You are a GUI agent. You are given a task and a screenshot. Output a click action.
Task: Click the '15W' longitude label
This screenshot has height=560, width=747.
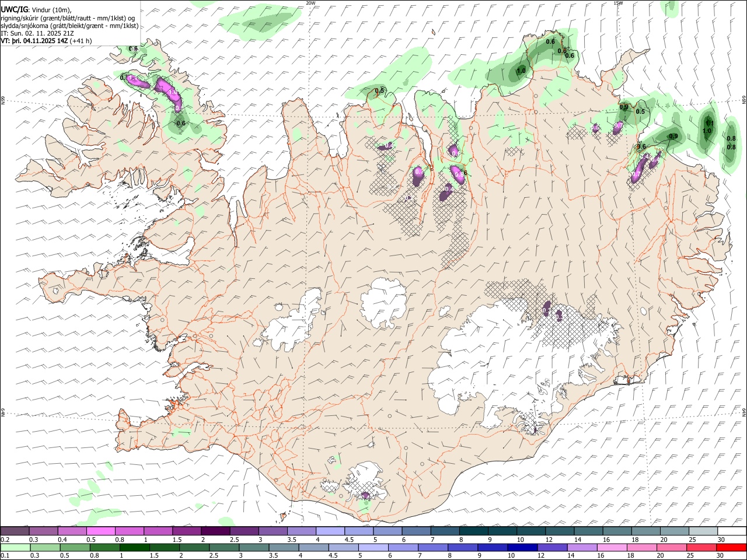[618, 3]
